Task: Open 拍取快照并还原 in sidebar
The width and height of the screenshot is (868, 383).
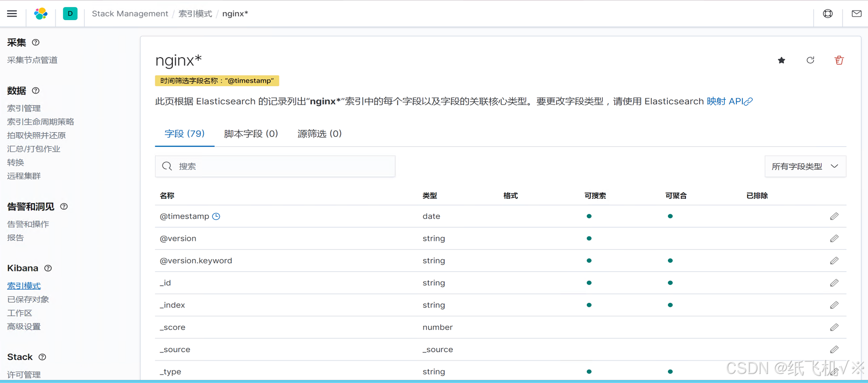Action: [x=37, y=135]
